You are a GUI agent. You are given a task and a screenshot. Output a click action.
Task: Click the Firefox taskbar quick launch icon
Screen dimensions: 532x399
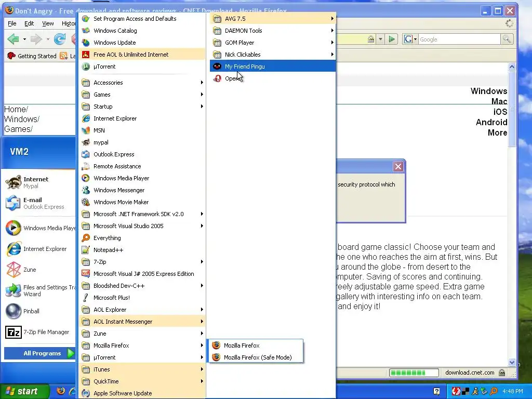point(61,391)
